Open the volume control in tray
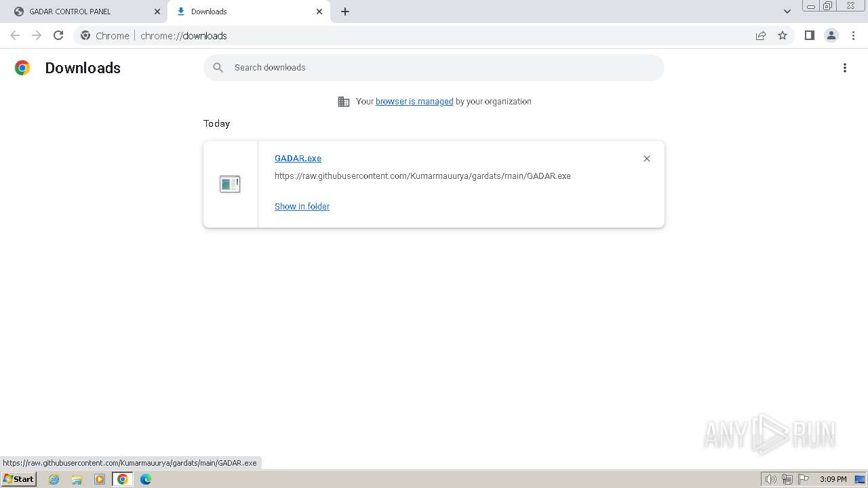868x488 pixels. [771, 479]
